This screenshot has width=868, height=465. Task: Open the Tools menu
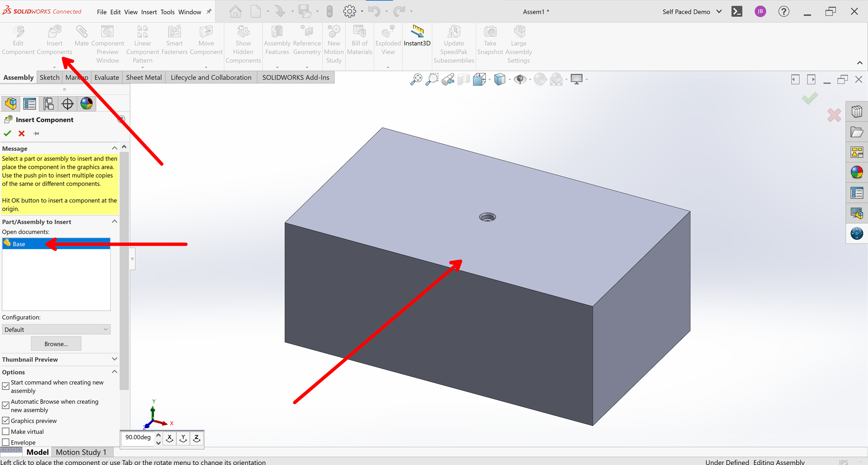point(168,12)
